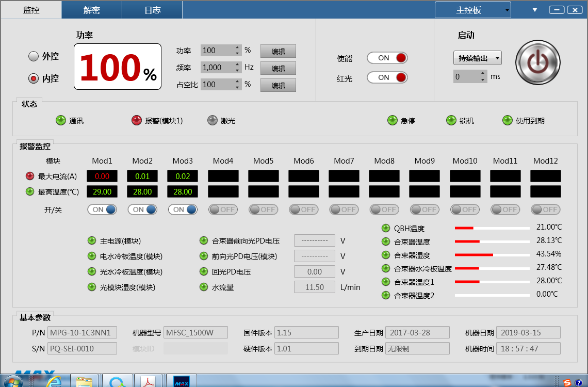Open the white triangle menu in title bar
The height and width of the screenshot is (387, 588).
tap(535, 10)
